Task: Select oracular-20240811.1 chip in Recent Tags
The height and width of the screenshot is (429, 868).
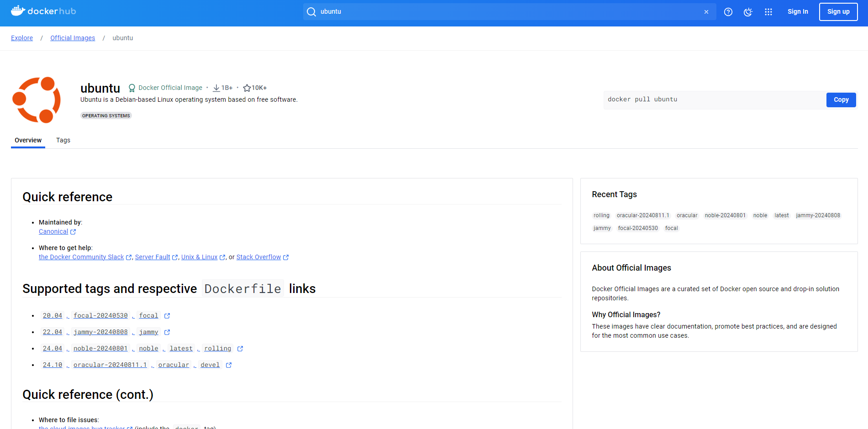Action: [643, 215]
